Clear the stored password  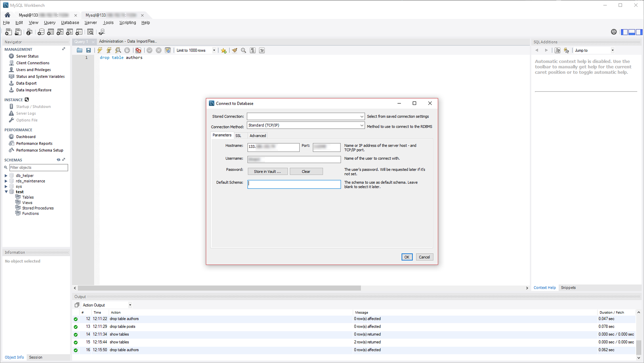click(x=306, y=171)
